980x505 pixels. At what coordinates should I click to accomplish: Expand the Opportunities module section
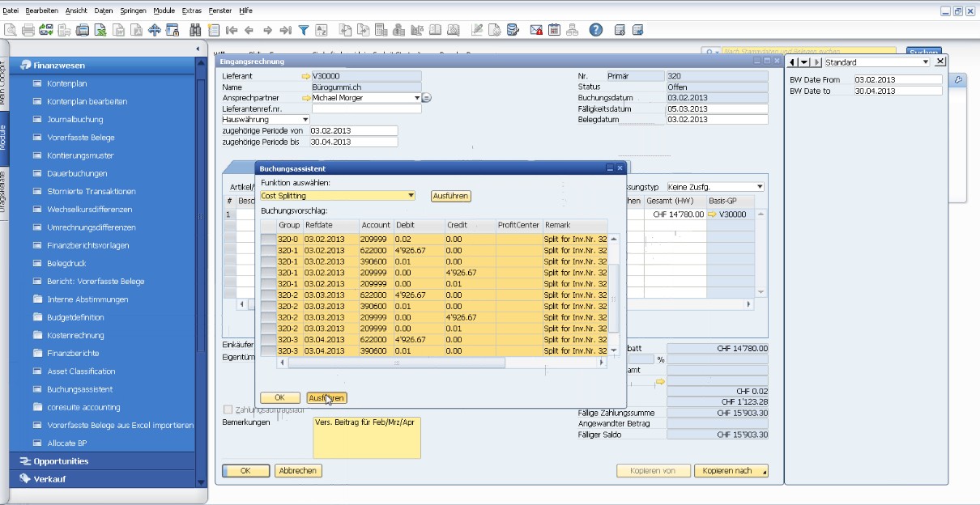[61, 461]
